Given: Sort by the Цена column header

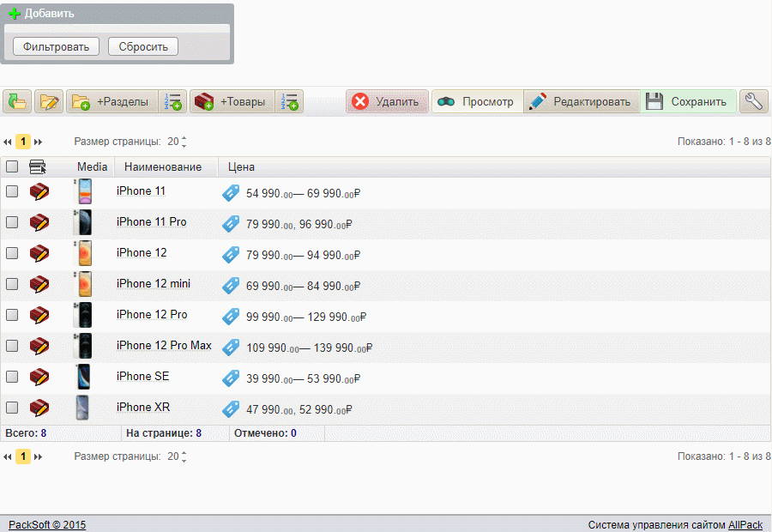Looking at the screenshot, I should click(241, 167).
